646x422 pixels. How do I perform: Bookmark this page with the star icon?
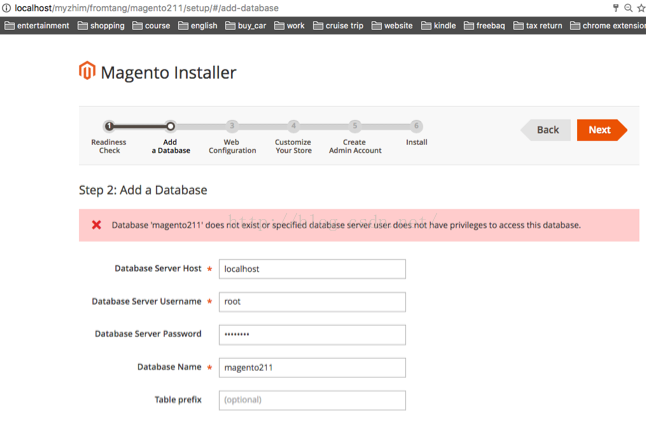[x=641, y=8]
